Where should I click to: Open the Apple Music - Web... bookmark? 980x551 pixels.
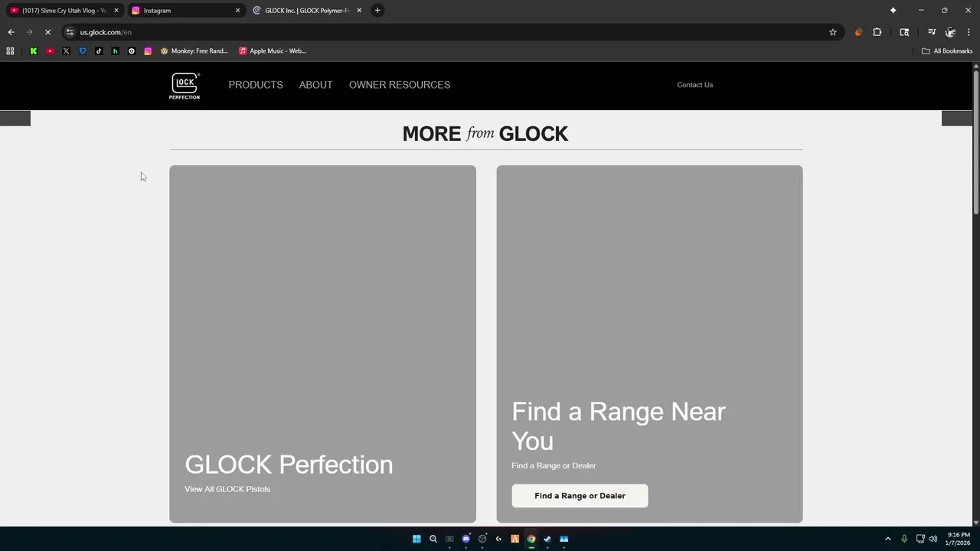click(x=273, y=51)
